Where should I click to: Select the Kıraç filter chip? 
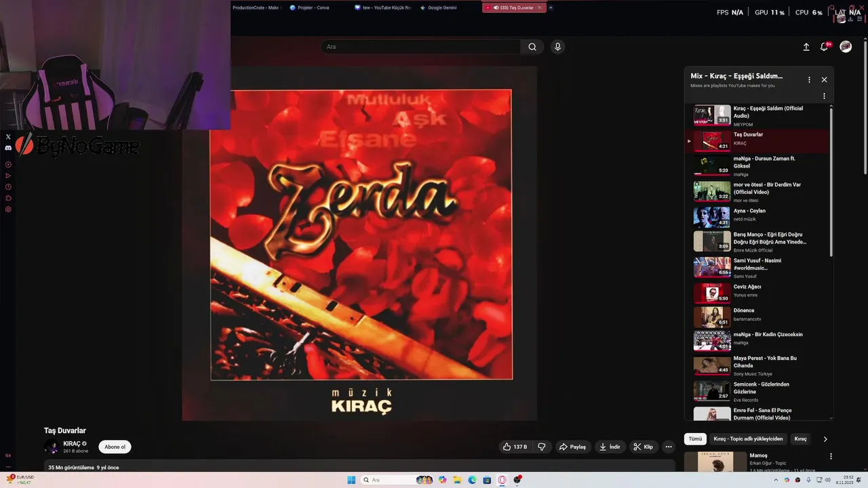(801, 439)
